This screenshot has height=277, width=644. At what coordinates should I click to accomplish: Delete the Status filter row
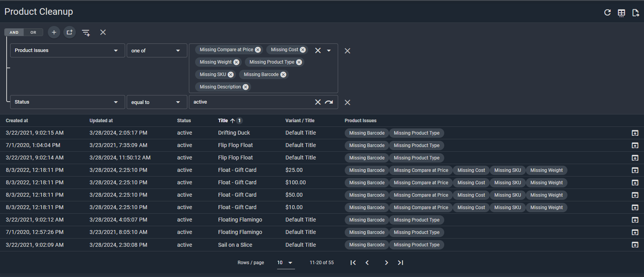(x=347, y=102)
